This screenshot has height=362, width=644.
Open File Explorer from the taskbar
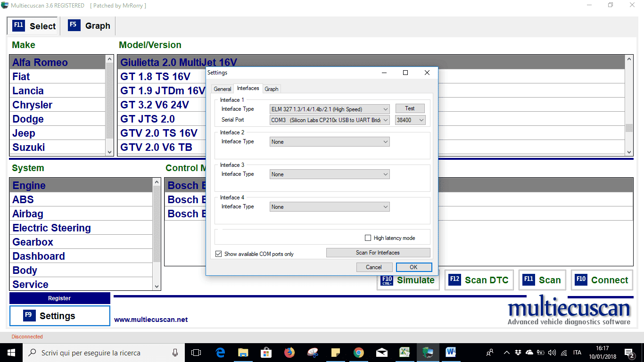pyautogui.click(x=243, y=353)
